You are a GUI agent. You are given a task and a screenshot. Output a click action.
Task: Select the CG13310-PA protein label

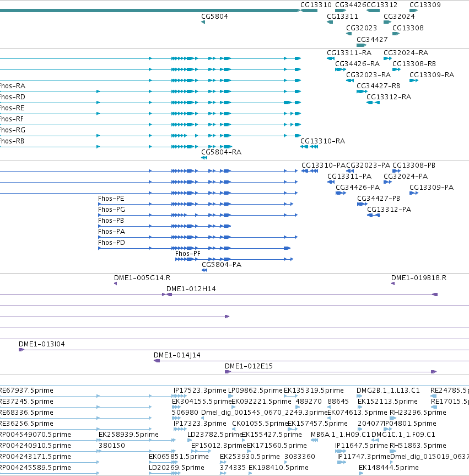point(323,165)
